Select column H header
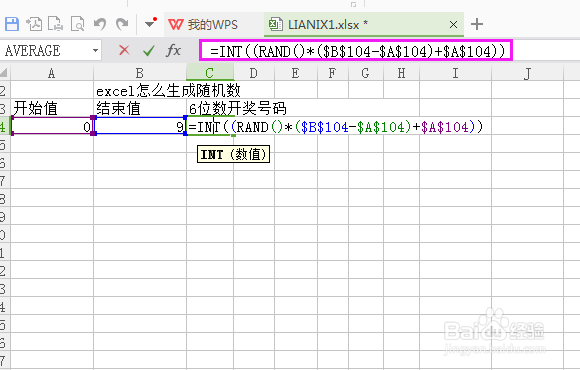This screenshot has height=370, width=580. (x=401, y=73)
